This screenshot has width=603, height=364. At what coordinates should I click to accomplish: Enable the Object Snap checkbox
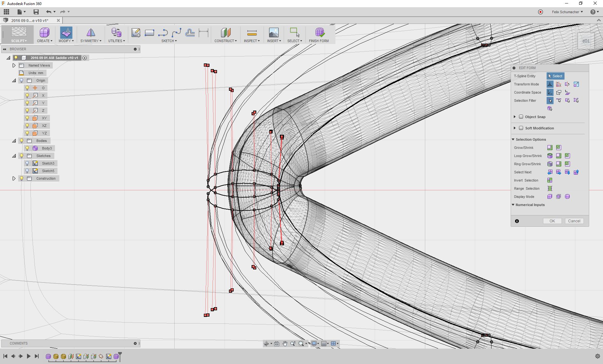coord(522,117)
